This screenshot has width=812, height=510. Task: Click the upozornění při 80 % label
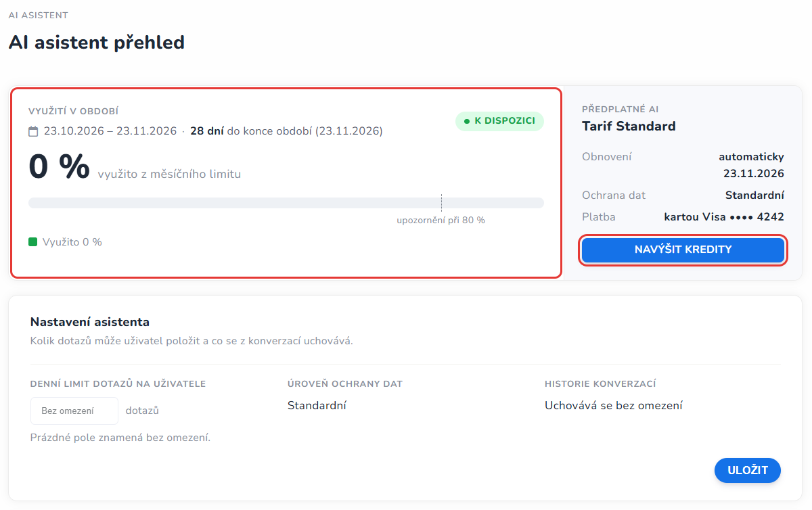[441, 220]
